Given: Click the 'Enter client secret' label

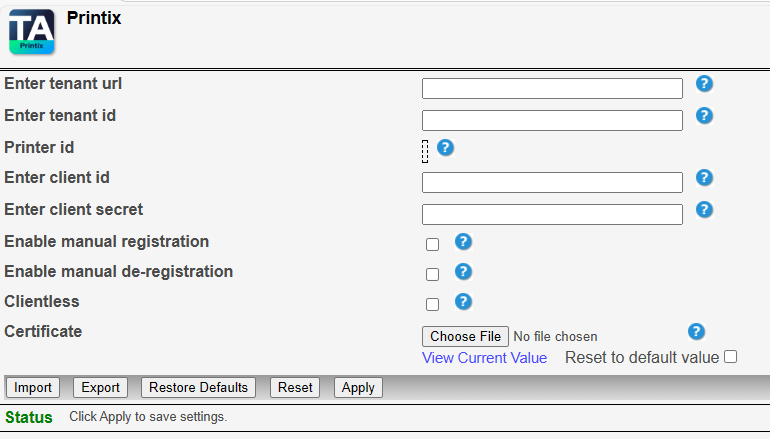Looking at the screenshot, I should click(74, 210).
